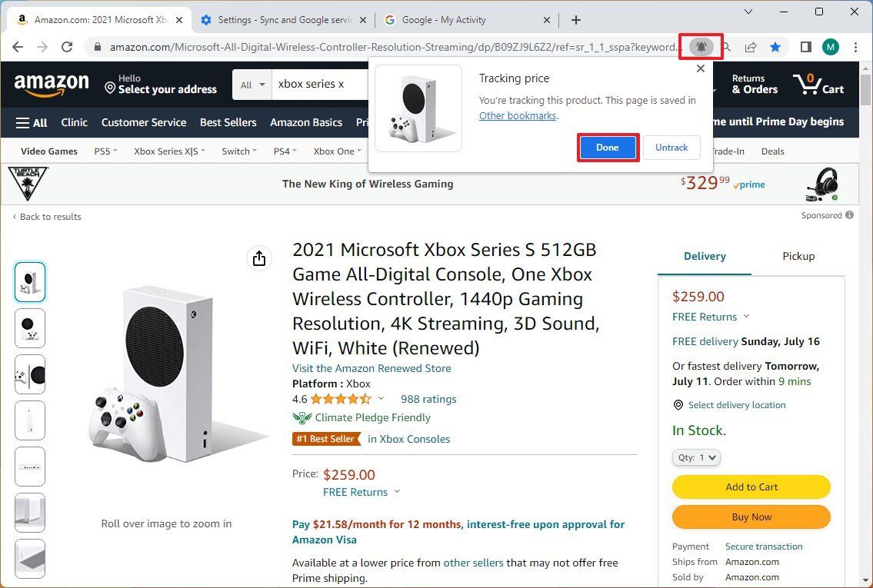The height and width of the screenshot is (588, 873).
Task: Click the Add to Cart button
Action: [751, 487]
